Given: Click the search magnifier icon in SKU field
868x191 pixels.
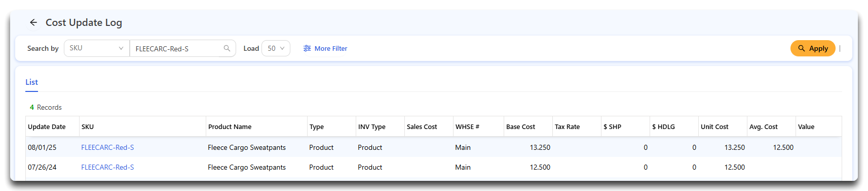Looking at the screenshot, I should pos(227,48).
